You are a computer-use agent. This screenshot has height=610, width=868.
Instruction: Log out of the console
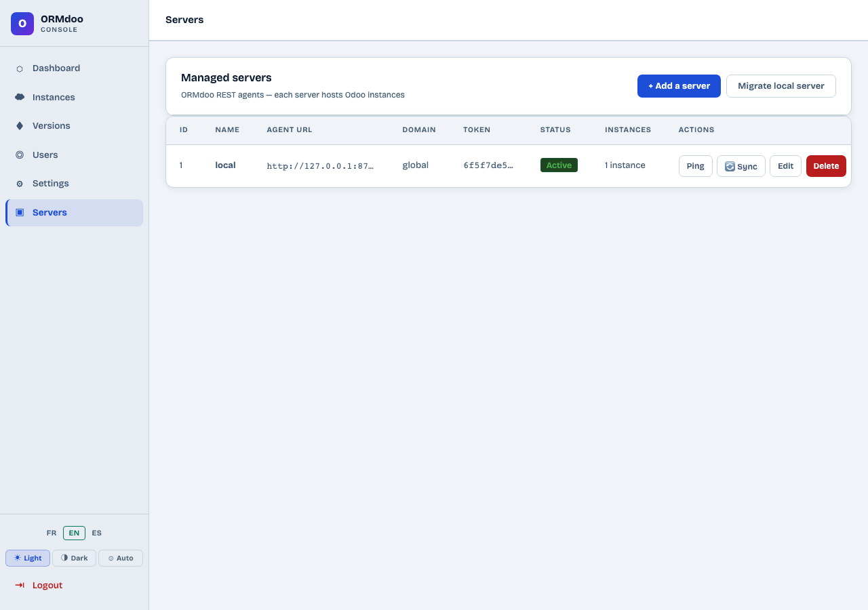[74, 585]
